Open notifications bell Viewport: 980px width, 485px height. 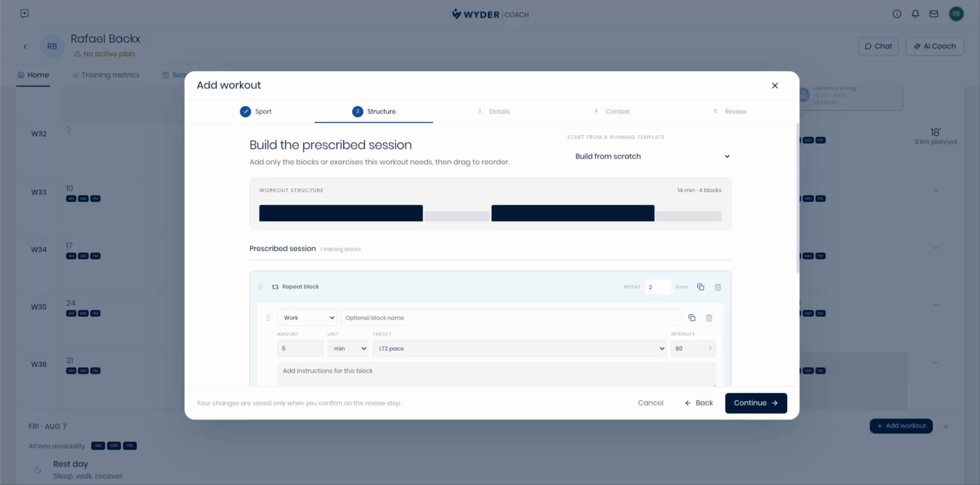pyautogui.click(x=915, y=14)
